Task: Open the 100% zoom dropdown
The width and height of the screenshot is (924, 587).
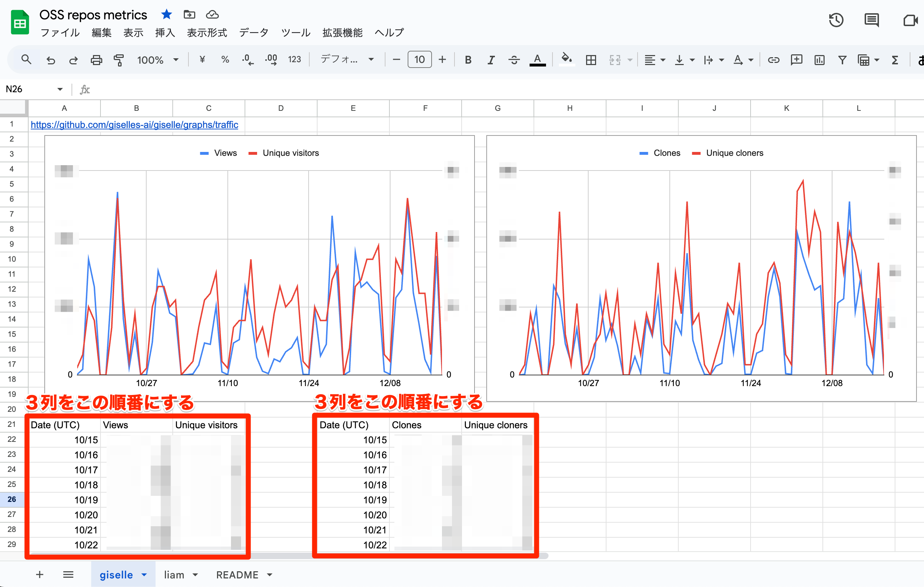Action: pyautogui.click(x=158, y=59)
